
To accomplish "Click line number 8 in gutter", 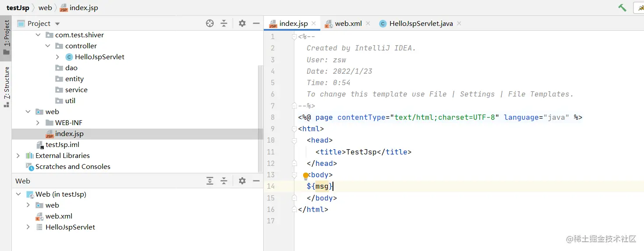I will (x=272, y=118).
